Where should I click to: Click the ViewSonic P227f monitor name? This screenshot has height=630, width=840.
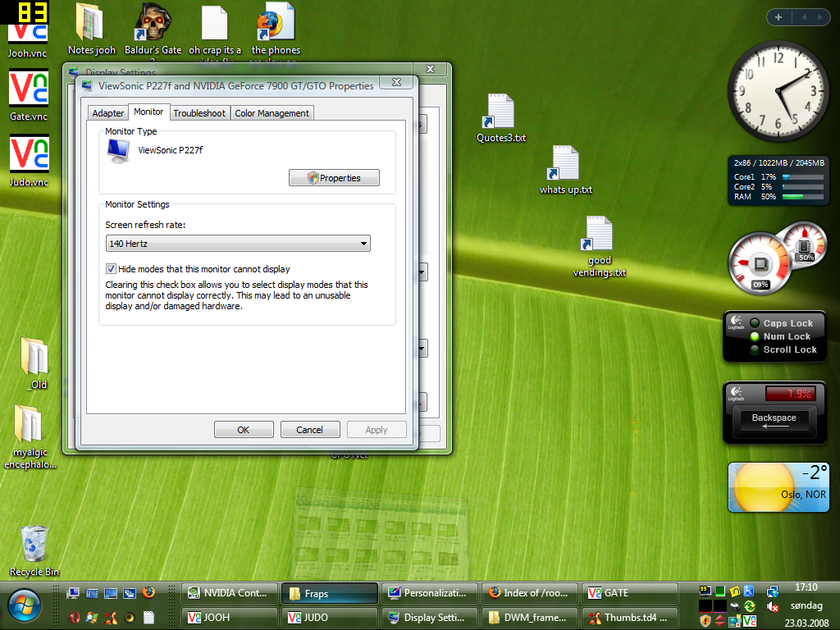pos(171,150)
